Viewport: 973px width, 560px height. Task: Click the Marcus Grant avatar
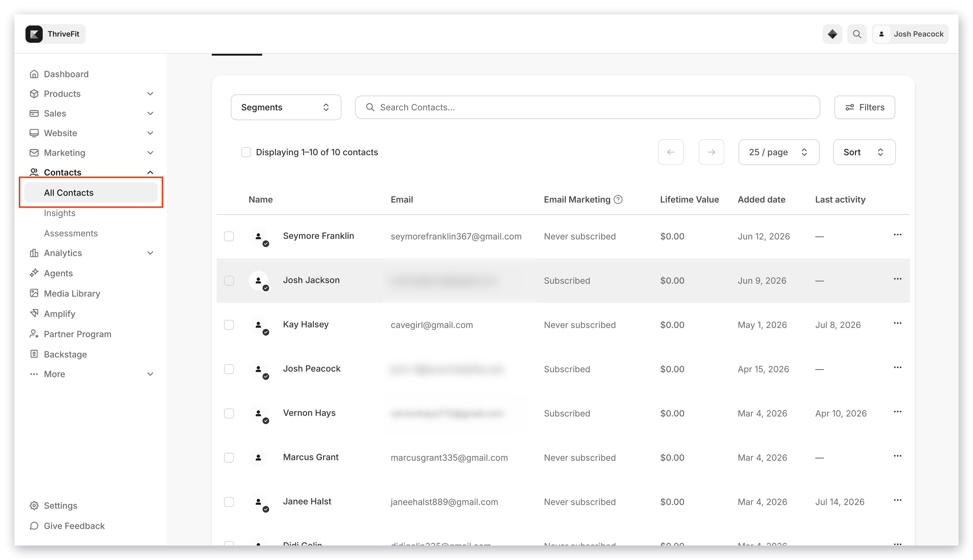[x=258, y=457]
